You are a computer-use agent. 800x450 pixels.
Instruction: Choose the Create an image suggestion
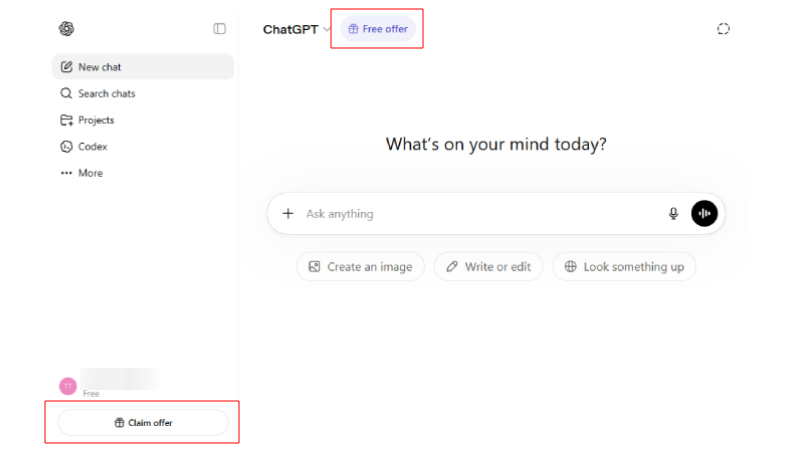(x=360, y=266)
